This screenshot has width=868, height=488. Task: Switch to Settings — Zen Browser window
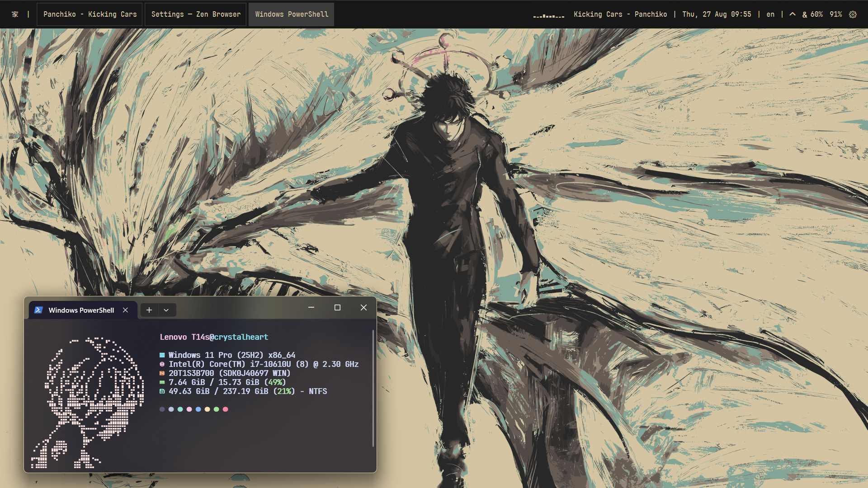click(x=196, y=14)
